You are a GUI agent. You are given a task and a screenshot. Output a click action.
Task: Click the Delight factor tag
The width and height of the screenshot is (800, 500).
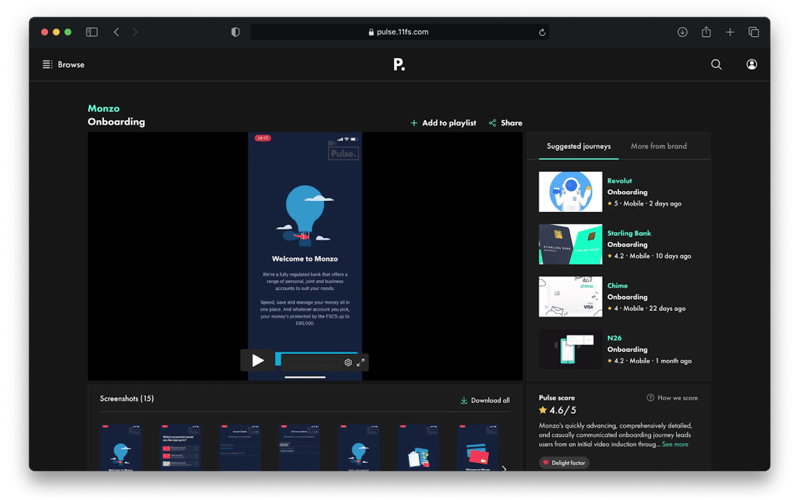click(564, 463)
